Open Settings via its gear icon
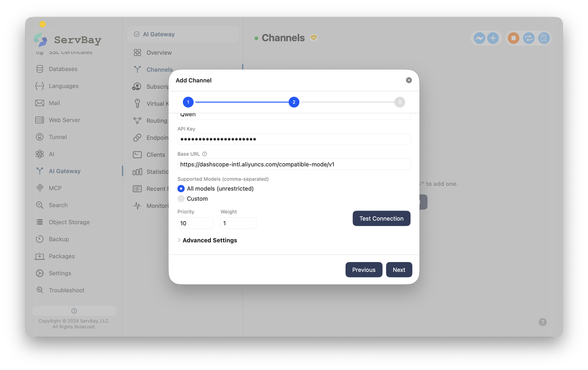Viewport: 588px width, 370px height. point(40,273)
